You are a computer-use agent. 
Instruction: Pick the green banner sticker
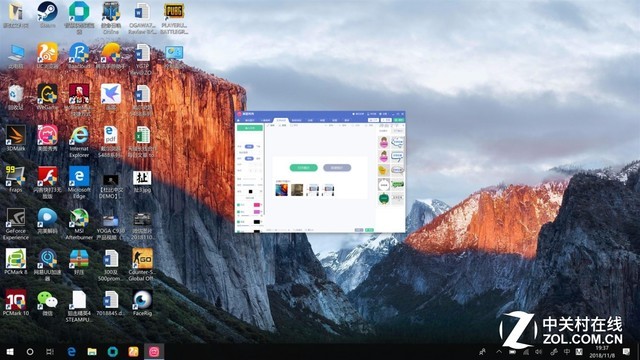coord(398,184)
